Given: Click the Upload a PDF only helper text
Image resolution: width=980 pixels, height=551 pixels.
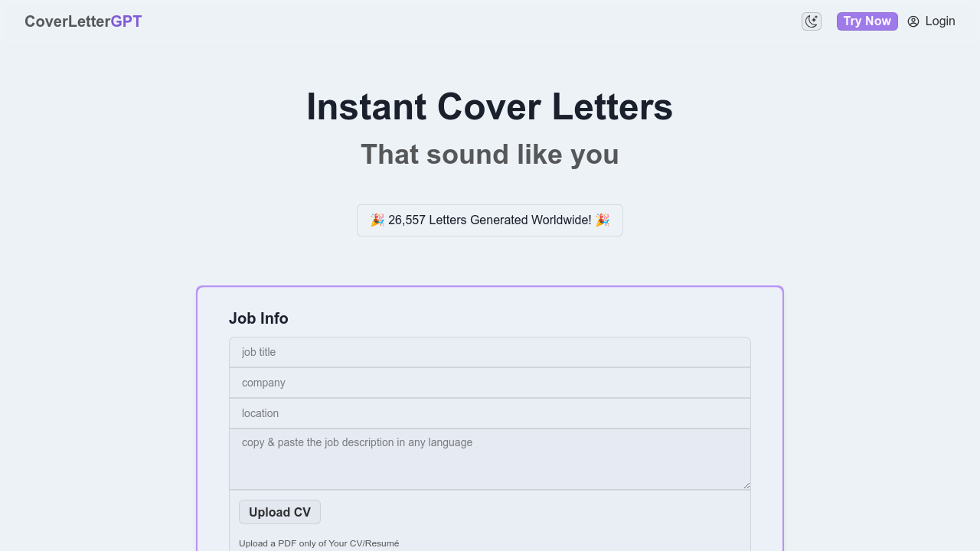Looking at the screenshot, I should tap(318, 543).
